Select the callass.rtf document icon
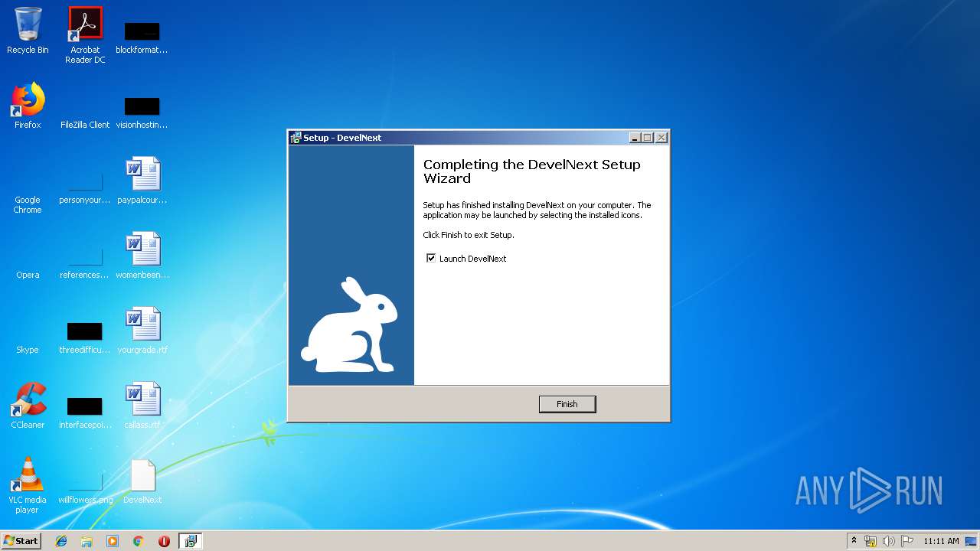This screenshot has height=551, width=980. tap(143, 399)
